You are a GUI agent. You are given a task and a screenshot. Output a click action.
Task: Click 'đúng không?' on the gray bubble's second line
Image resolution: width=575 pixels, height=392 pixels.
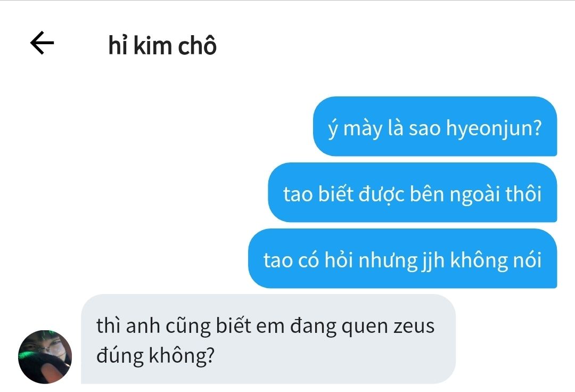tap(155, 355)
